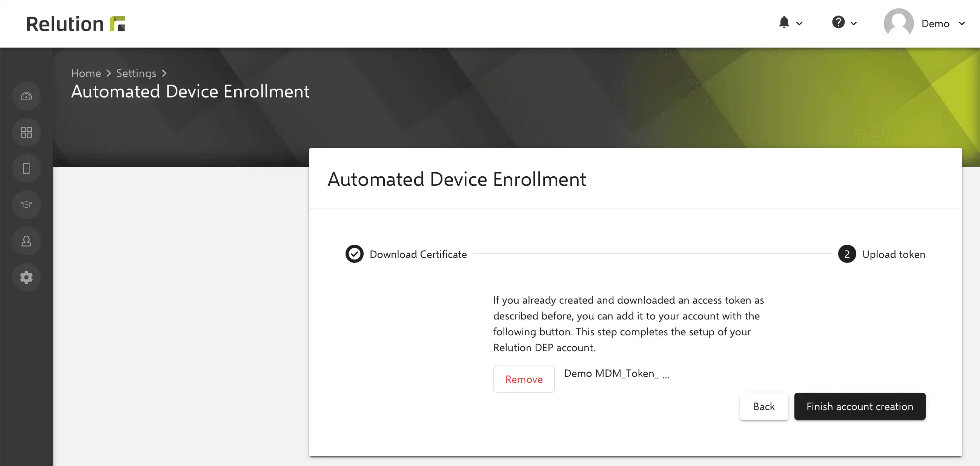The image size is (980, 466).
Task: Open the devices phone icon in sidebar
Action: (x=26, y=168)
